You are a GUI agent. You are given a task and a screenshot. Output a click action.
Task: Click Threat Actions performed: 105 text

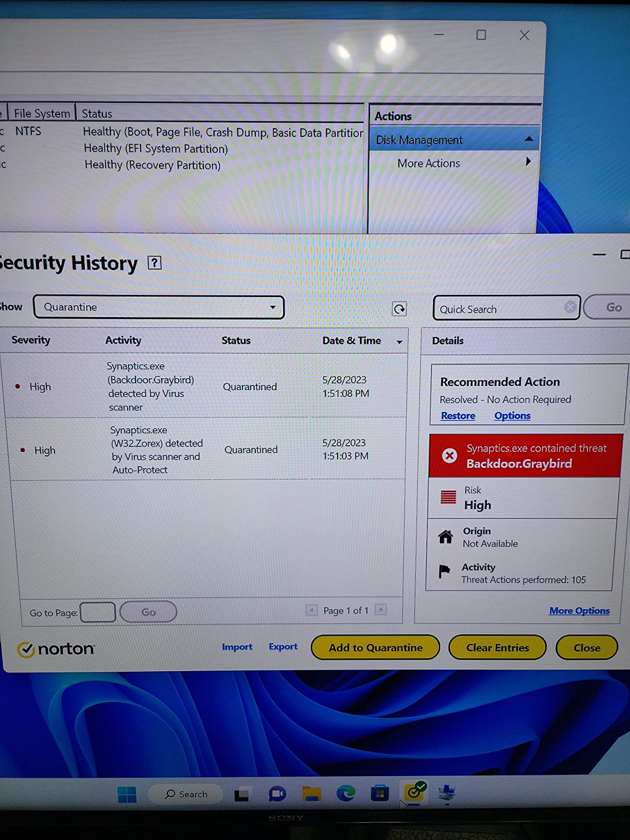pos(523,580)
